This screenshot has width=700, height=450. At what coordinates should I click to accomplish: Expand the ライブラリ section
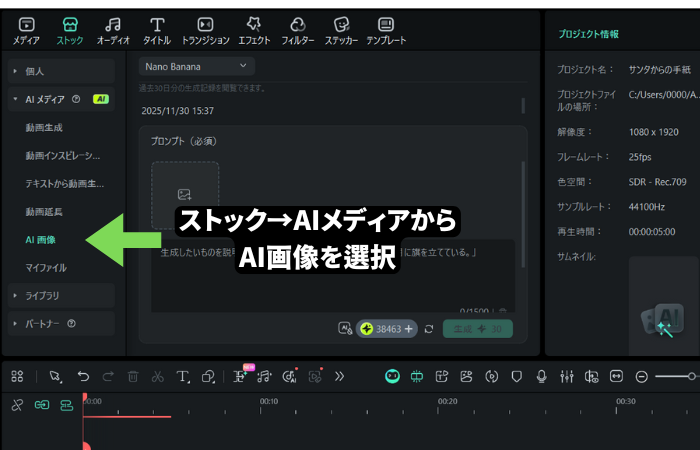[61, 296]
